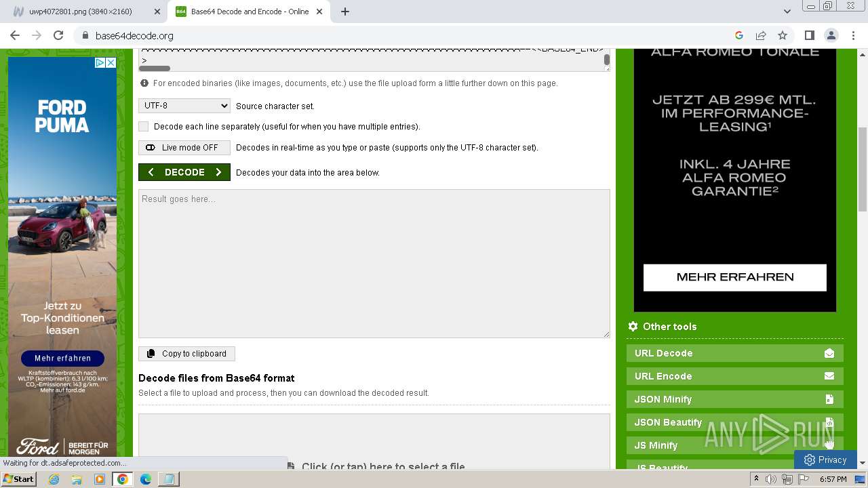
Task: Launch Internet Explorer from taskbar
Action: pos(54,479)
